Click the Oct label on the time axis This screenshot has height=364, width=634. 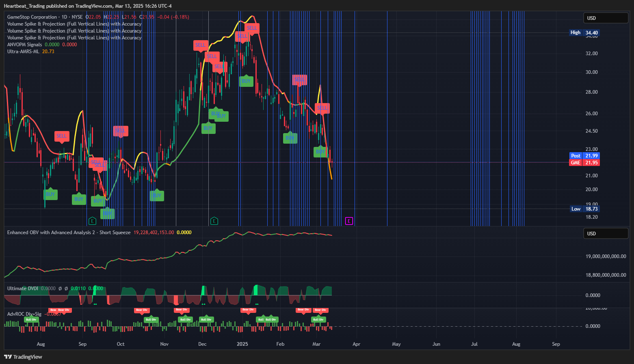click(x=121, y=344)
